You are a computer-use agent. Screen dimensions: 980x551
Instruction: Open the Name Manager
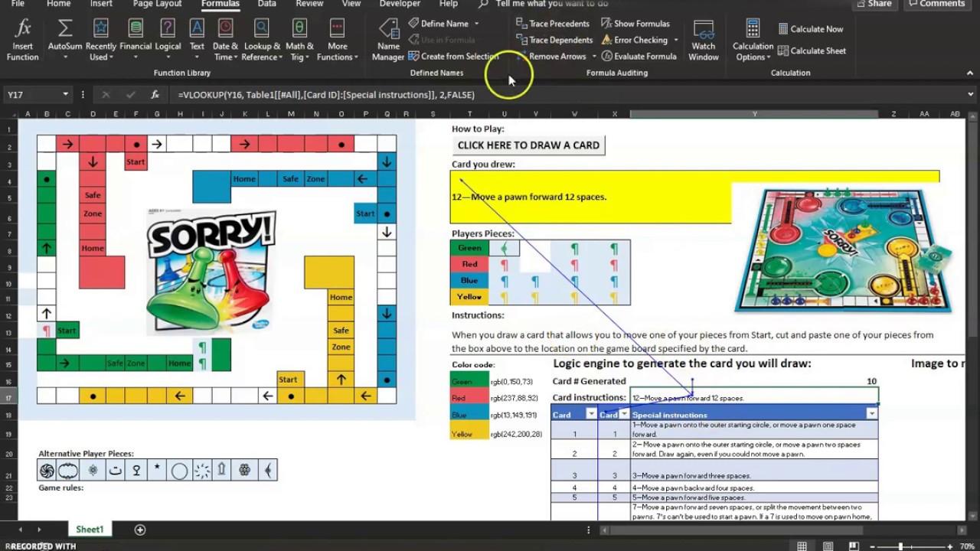pos(388,38)
